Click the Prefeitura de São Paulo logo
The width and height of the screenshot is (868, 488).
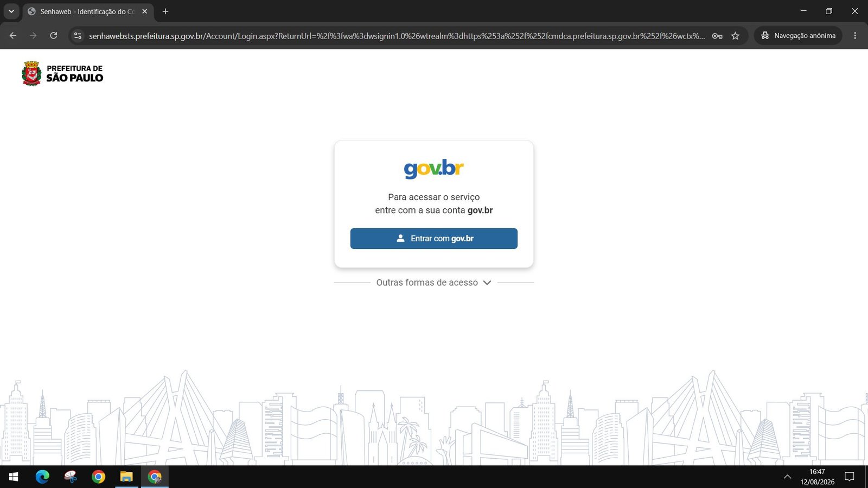62,73
